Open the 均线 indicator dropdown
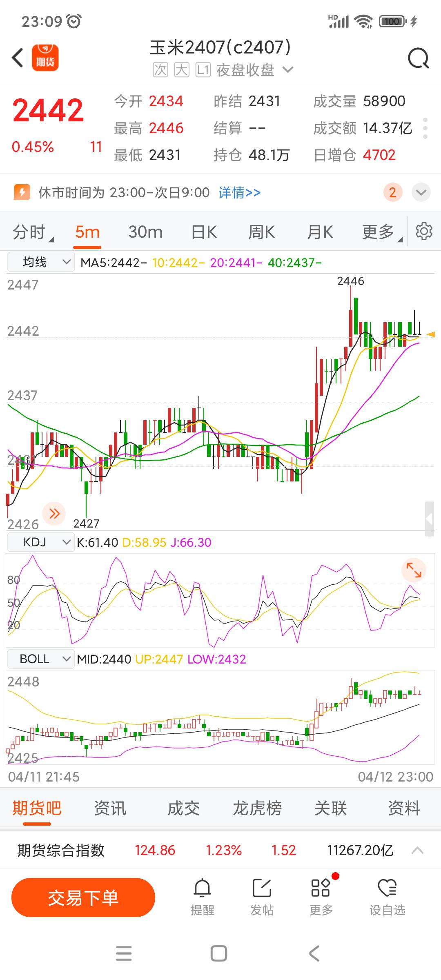 point(41,262)
